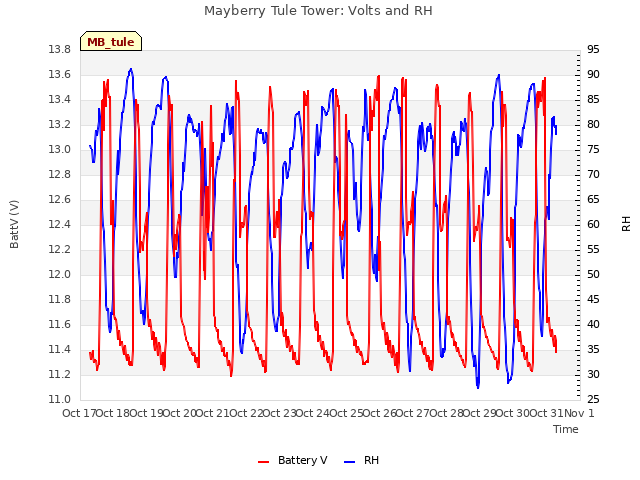Screen dimensions: 640x480
Task: Click the Oct 21 date label
Action: (213, 413)
